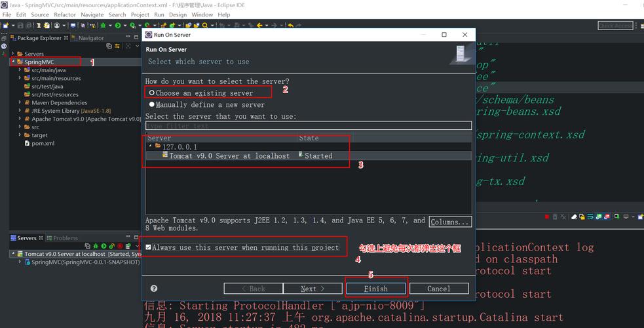
Task: Click the Coverage run toolbar icon
Action: point(132,25)
